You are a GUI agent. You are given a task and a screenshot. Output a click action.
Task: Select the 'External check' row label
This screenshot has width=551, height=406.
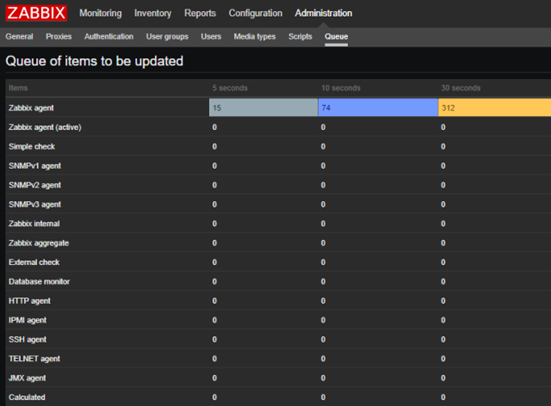click(34, 262)
